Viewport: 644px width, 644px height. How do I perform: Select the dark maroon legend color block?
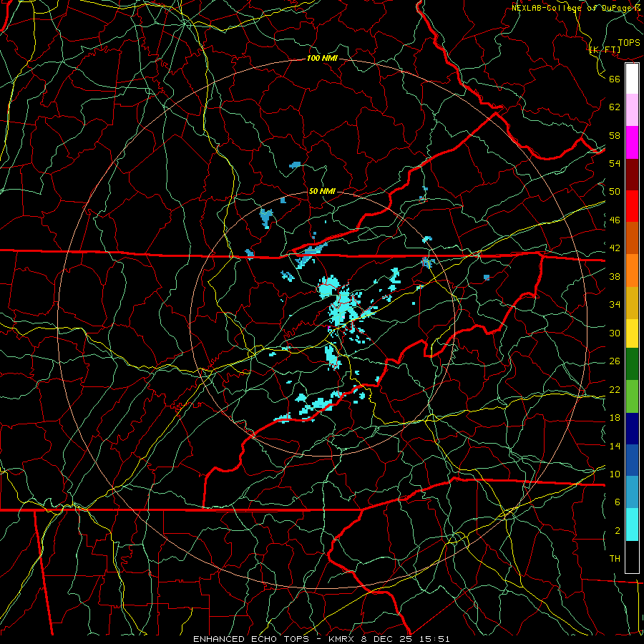click(x=632, y=175)
